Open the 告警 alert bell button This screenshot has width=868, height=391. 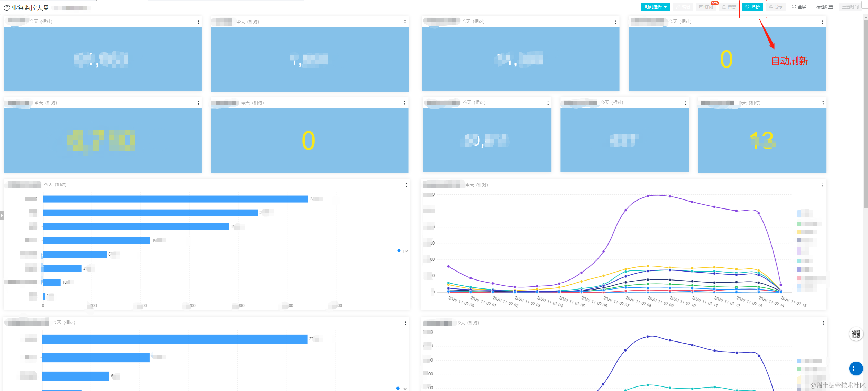(x=729, y=7)
